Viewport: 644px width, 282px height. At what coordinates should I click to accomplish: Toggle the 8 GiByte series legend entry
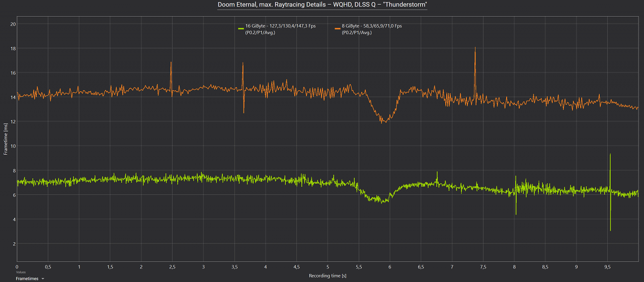point(368,29)
